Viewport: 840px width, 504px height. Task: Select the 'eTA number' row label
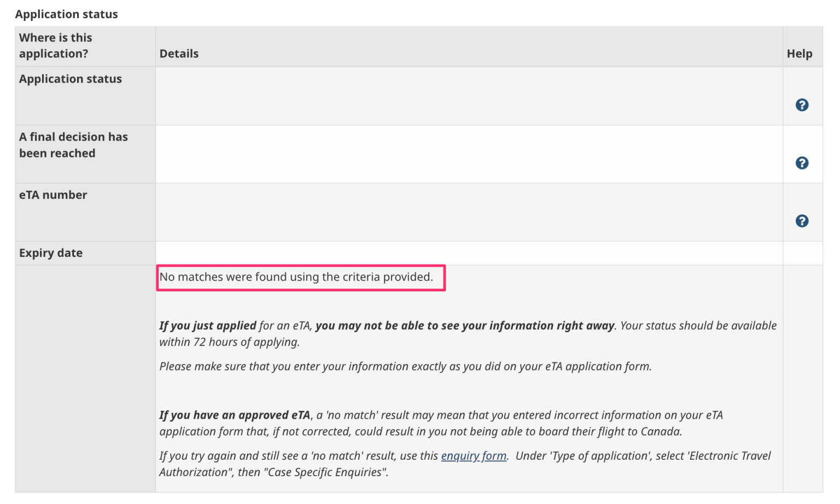tap(53, 195)
